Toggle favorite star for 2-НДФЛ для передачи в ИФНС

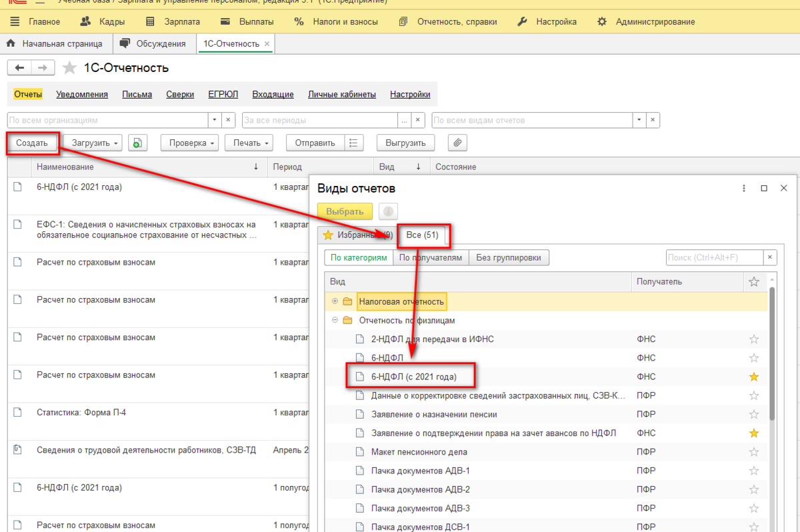click(754, 339)
